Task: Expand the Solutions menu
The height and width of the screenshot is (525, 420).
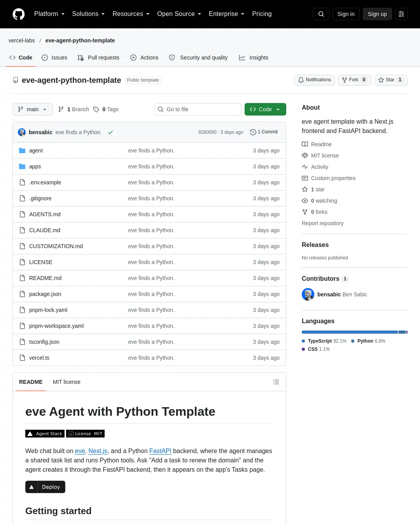Action: (88, 14)
